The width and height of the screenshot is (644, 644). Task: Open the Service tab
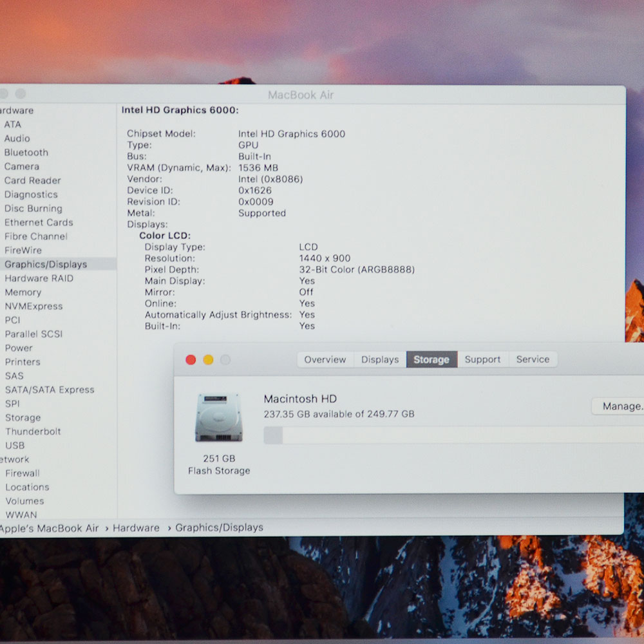(x=533, y=359)
